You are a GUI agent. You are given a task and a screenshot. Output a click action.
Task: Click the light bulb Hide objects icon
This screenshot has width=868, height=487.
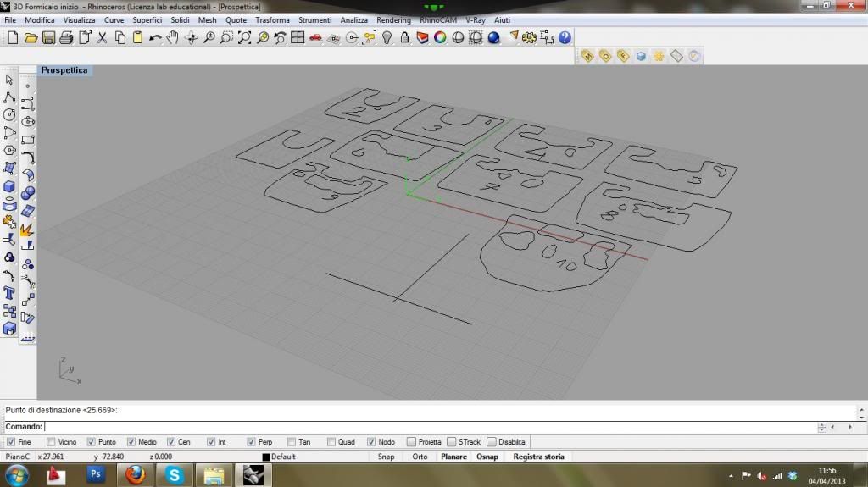(387, 37)
